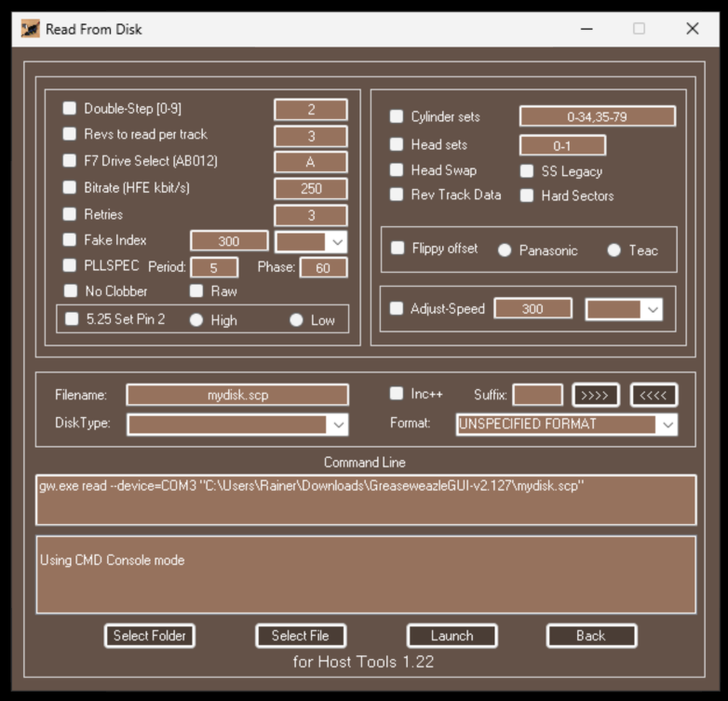This screenshot has width=728, height=701.
Task: Select the High pin 2 radio option
Action: click(196, 320)
